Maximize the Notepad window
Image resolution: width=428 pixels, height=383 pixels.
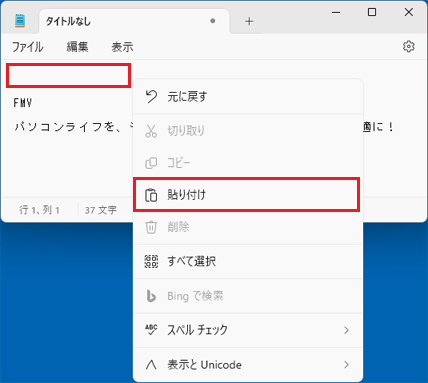pyautogui.click(x=372, y=12)
